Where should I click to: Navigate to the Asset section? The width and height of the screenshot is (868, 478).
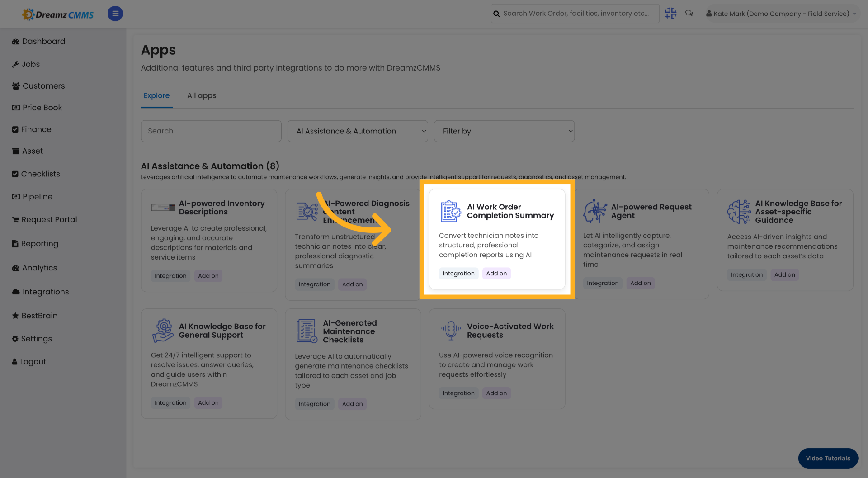[x=32, y=151]
